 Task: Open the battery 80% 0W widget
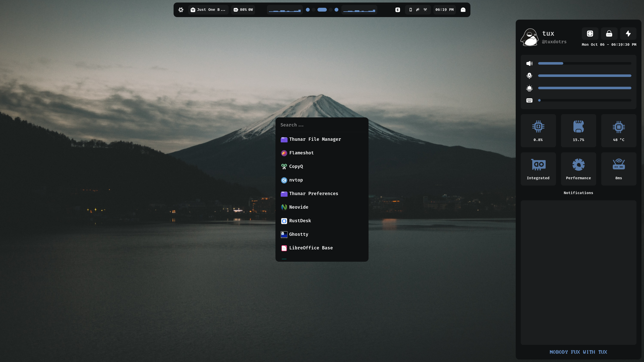pyautogui.click(x=243, y=10)
